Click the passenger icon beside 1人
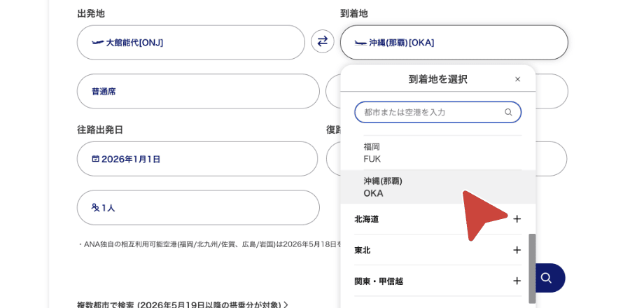The height and width of the screenshot is (308, 644). click(x=95, y=208)
